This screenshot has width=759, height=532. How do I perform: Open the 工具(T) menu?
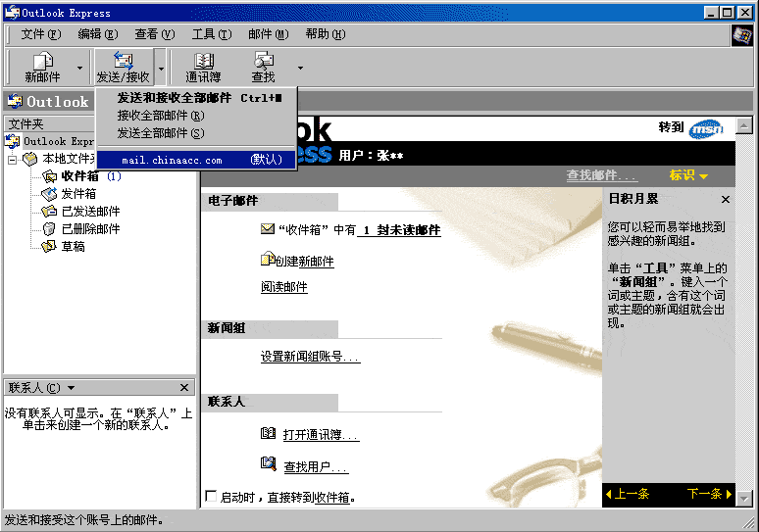[x=212, y=34]
